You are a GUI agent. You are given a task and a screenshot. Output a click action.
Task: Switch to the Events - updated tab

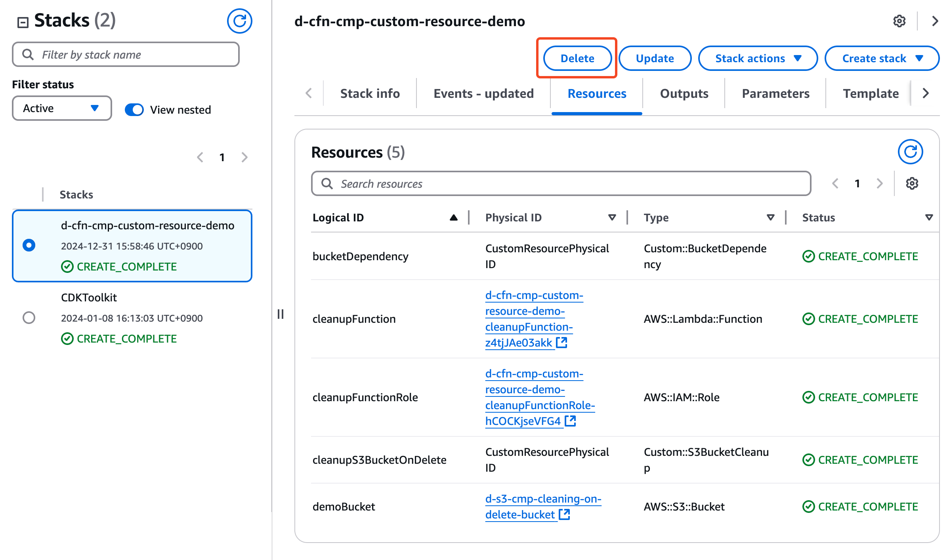point(483,93)
